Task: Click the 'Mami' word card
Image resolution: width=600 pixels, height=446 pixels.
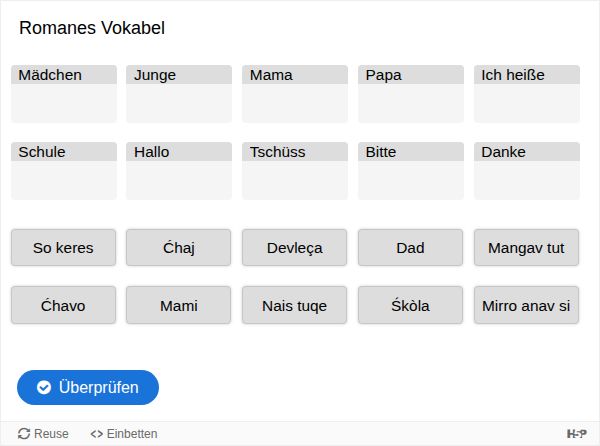Action: point(179,305)
